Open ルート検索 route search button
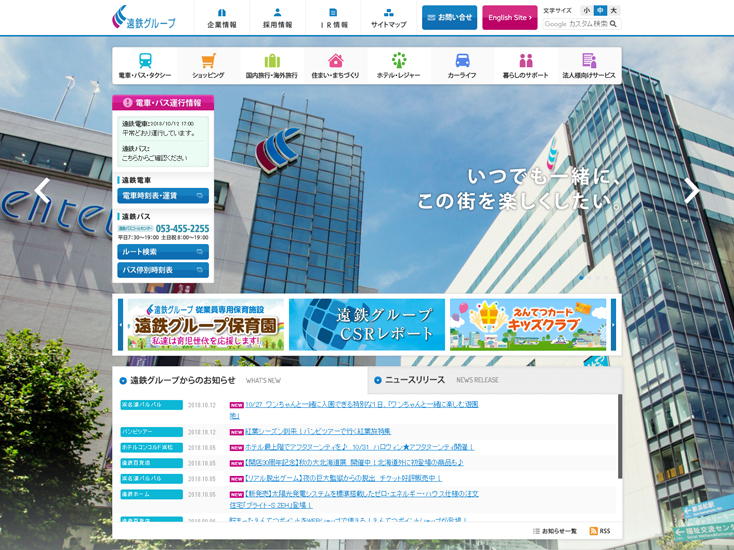Image resolution: width=734 pixels, height=550 pixels. pos(163,252)
